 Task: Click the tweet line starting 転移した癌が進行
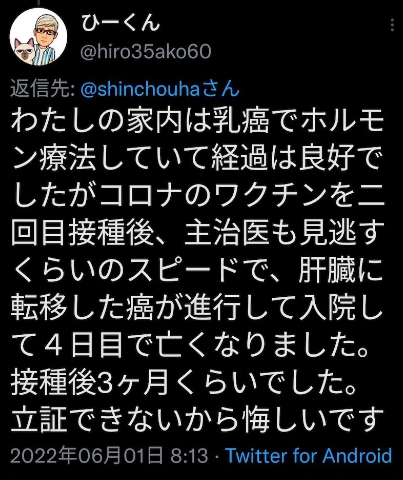pyautogui.click(x=197, y=311)
